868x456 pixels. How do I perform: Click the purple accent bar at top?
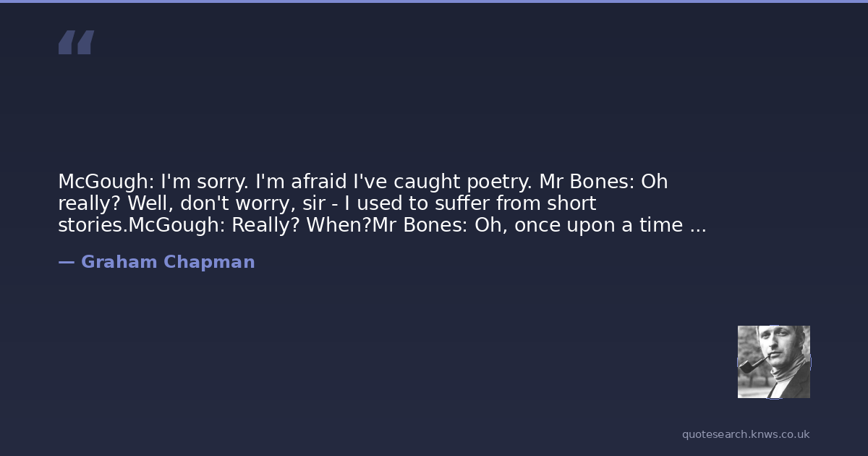coord(434,1)
